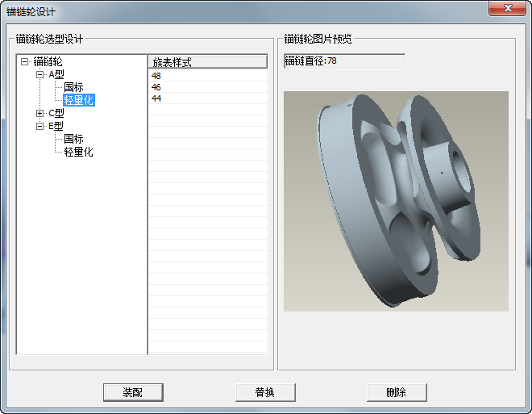532x414 pixels.
Task: Select the C型 tree item label
Action: (x=56, y=113)
